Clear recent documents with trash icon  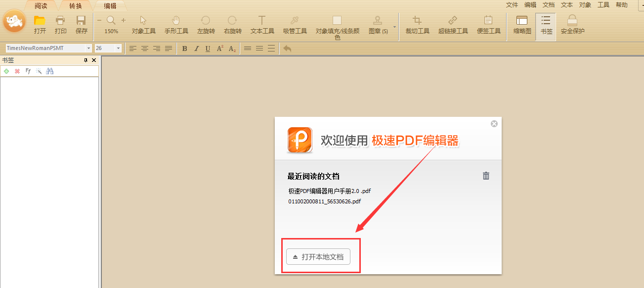click(x=486, y=176)
